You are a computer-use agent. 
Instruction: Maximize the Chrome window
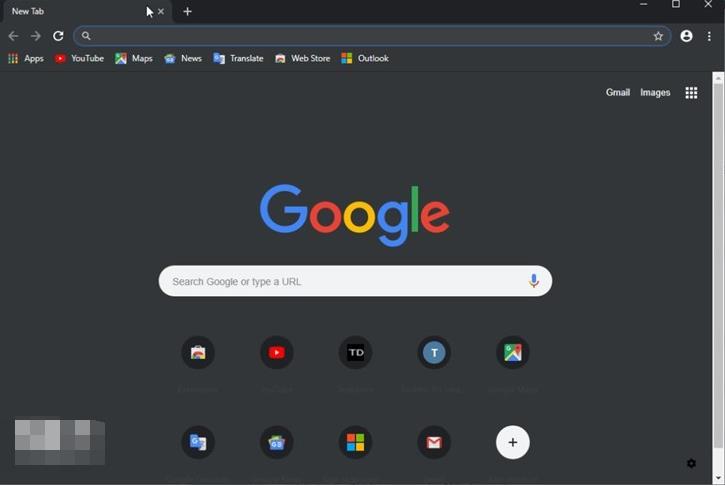click(676, 4)
